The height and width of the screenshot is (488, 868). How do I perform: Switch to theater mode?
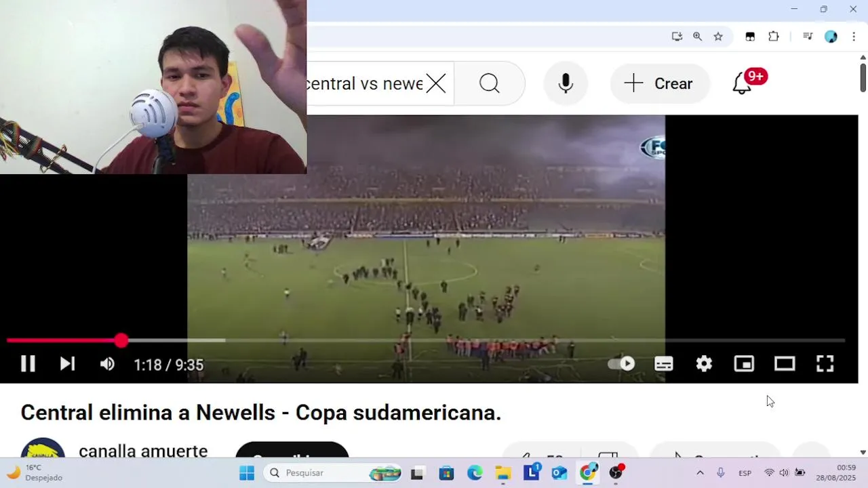785,364
